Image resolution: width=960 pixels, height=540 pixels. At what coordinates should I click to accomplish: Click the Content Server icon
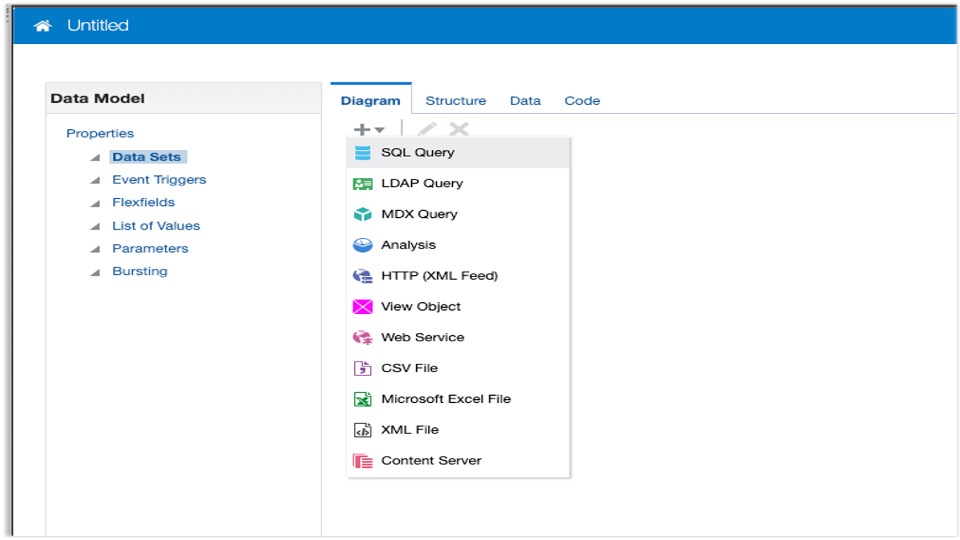[362, 460]
